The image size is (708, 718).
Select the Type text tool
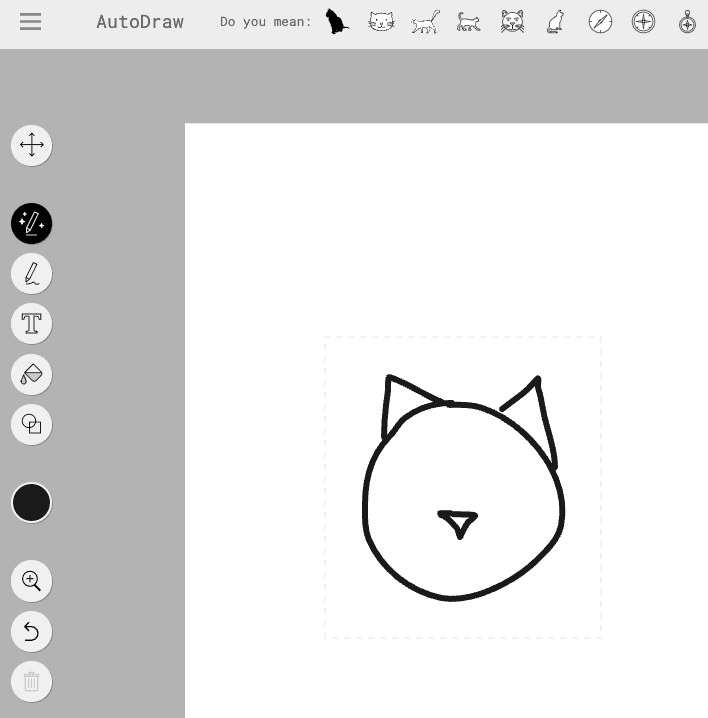coord(31,324)
